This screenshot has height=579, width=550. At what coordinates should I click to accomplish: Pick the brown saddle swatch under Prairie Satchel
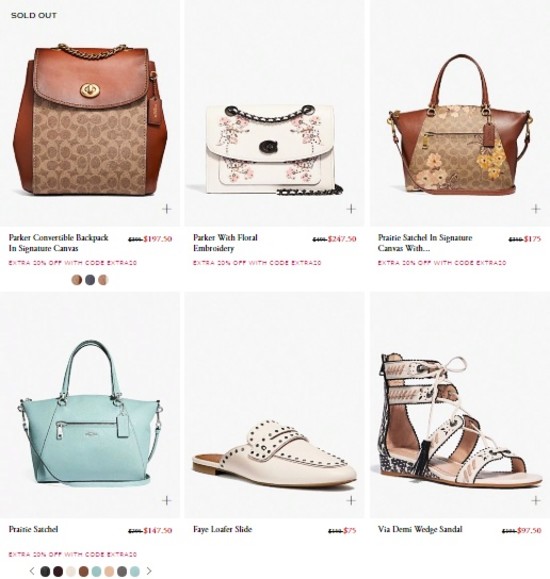83,571
